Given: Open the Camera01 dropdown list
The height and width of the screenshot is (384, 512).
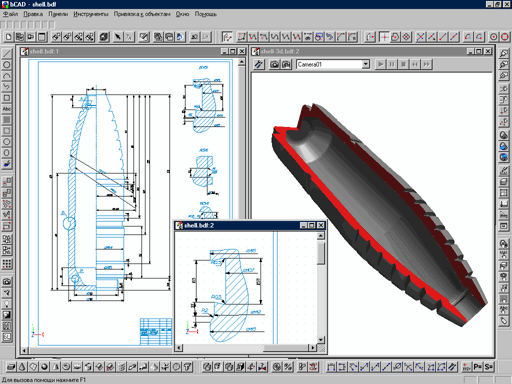Looking at the screenshot, I should [x=366, y=64].
